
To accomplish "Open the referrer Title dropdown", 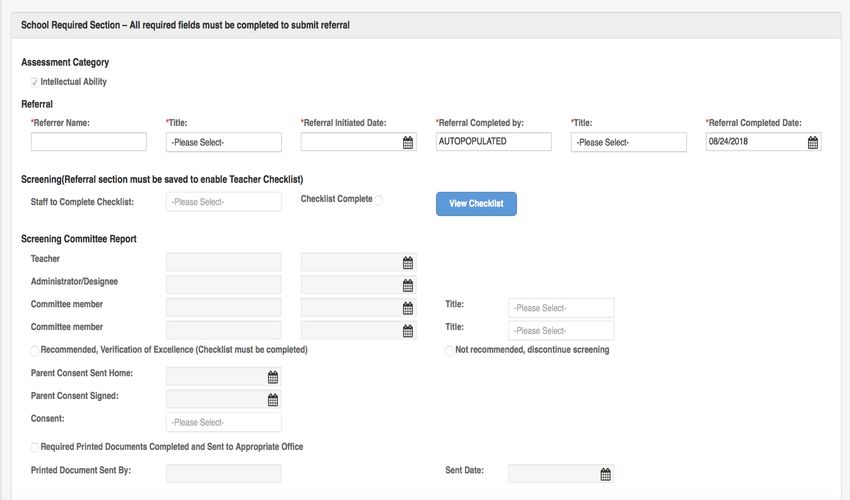I will pyautogui.click(x=223, y=142).
